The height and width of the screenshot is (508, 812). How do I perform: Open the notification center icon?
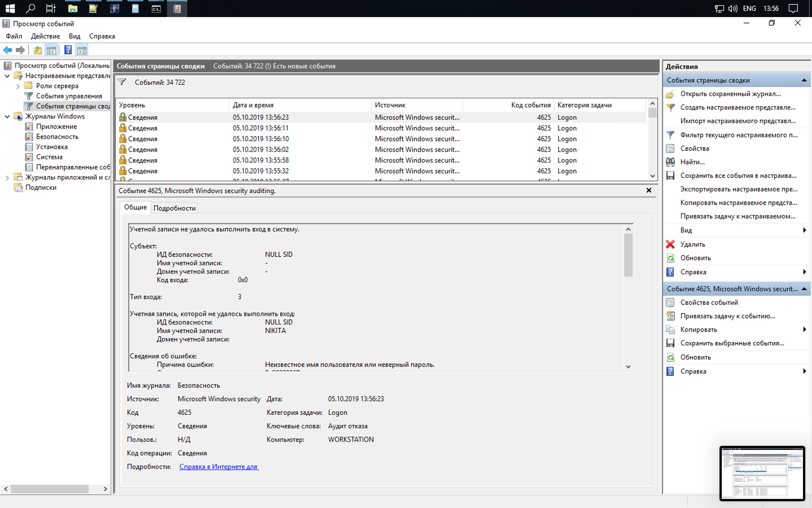coord(793,8)
